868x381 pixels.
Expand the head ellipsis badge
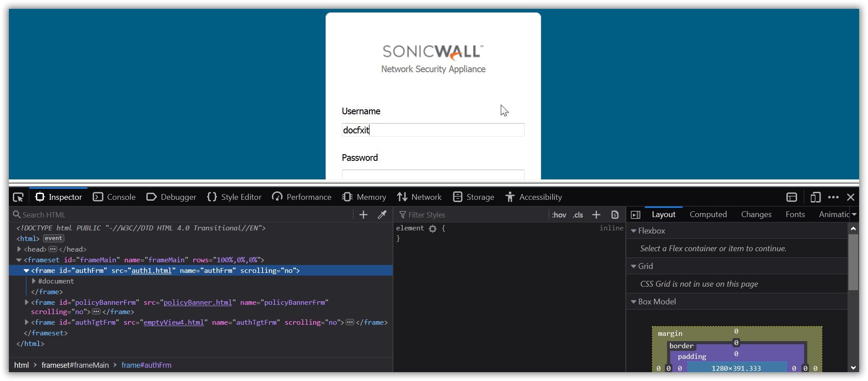53,249
